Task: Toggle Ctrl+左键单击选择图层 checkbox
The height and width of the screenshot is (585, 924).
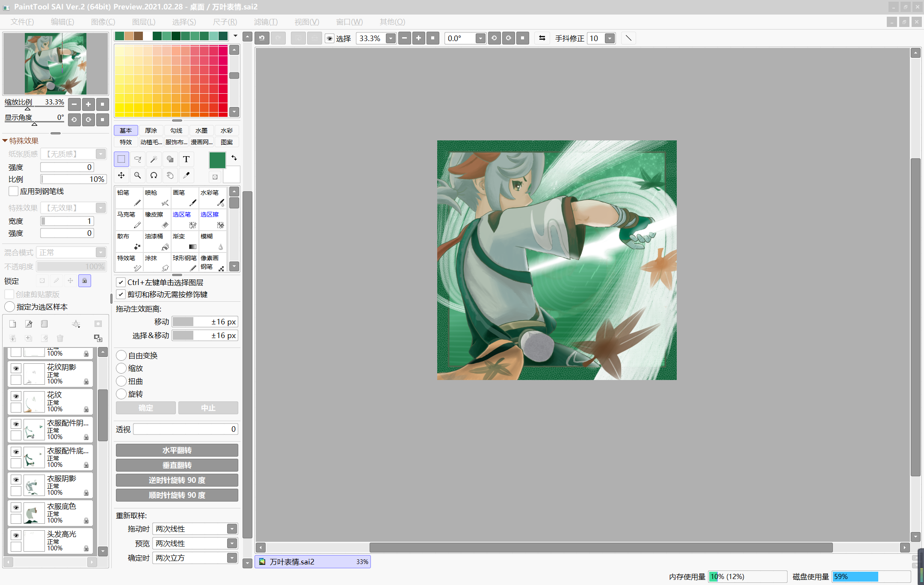Action: 121,282
